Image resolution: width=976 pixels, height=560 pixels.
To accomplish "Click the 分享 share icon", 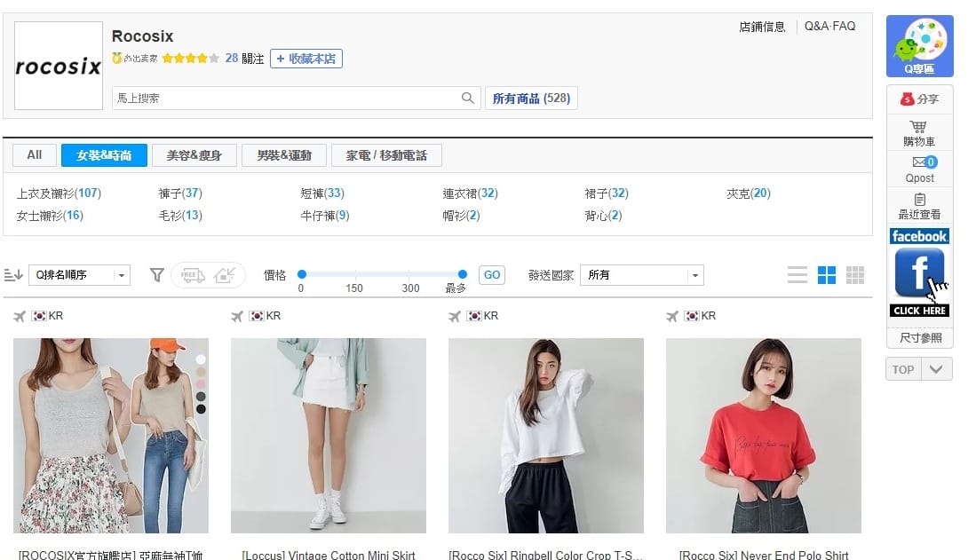I will [x=919, y=99].
